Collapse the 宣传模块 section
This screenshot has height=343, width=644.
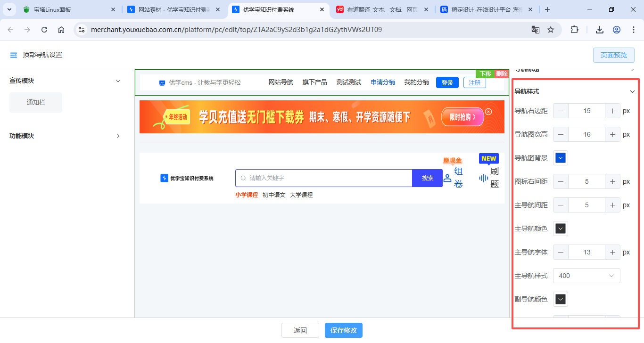pyautogui.click(x=118, y=81)
